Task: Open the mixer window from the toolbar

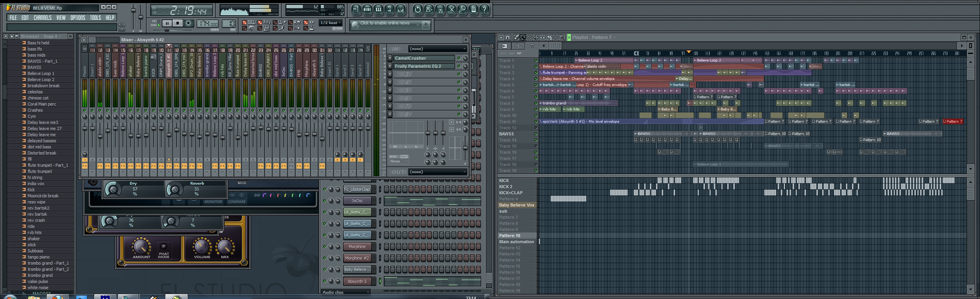Action: coord(400,10)
